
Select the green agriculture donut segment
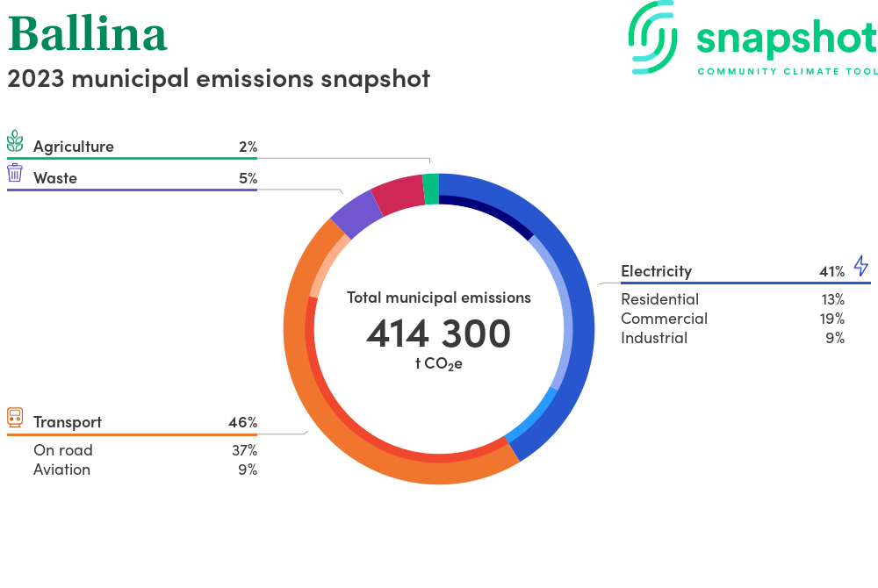(x=431, y=189)
